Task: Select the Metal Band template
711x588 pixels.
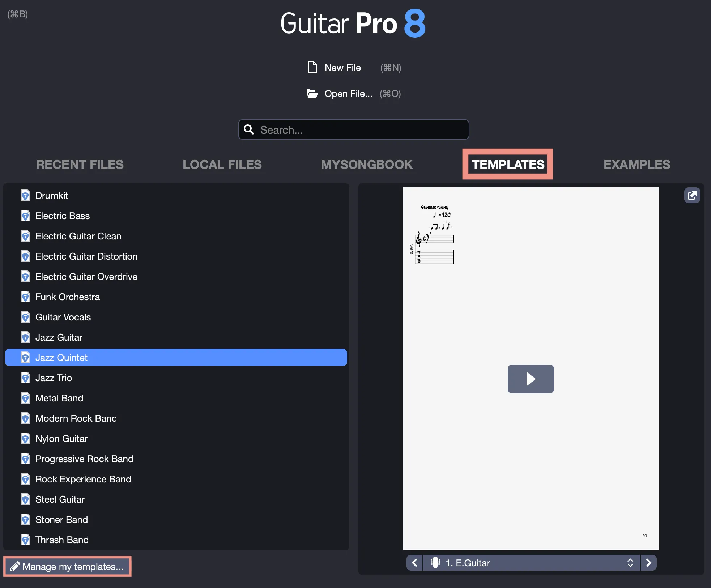Action: [x=176, y=398]
